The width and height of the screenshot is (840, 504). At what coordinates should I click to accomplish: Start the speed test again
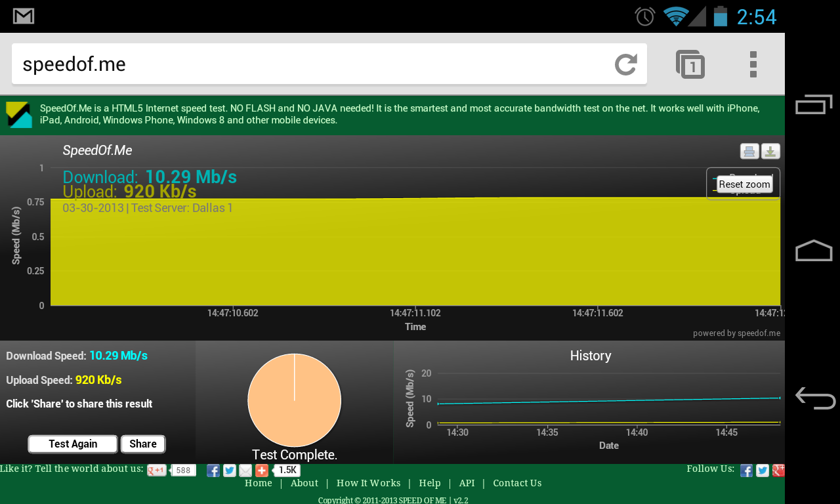(x=73, y=444)
